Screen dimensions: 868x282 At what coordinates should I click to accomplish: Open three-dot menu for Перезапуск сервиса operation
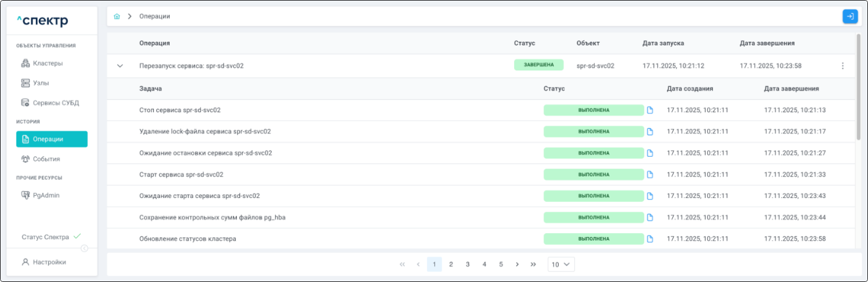pos(842,66)
